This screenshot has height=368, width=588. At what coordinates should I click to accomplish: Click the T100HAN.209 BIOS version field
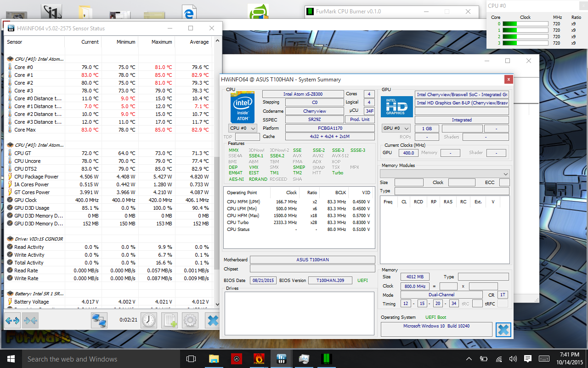(x=330, y=280)
